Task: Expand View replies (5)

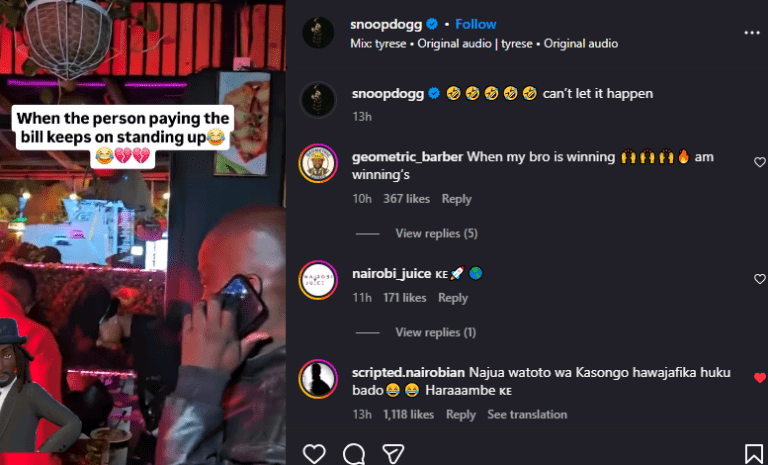Action: pos(436,234)
